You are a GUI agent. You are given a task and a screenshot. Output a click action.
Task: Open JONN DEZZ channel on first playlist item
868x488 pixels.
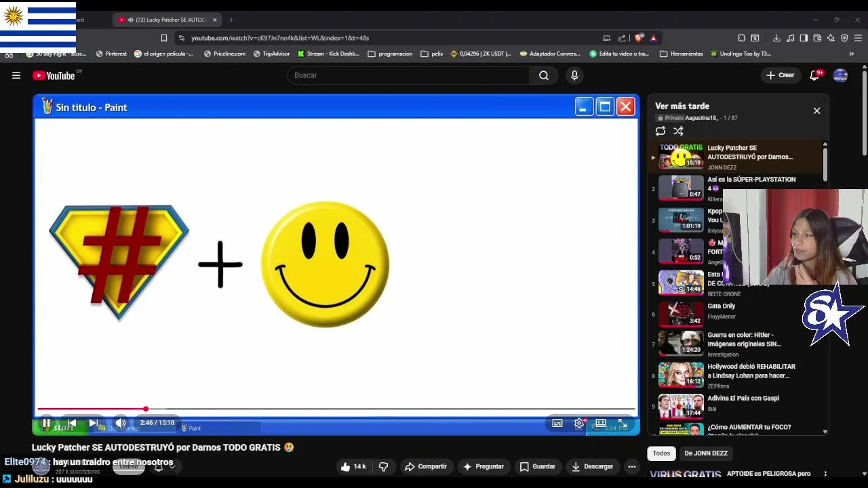(722, 167)
